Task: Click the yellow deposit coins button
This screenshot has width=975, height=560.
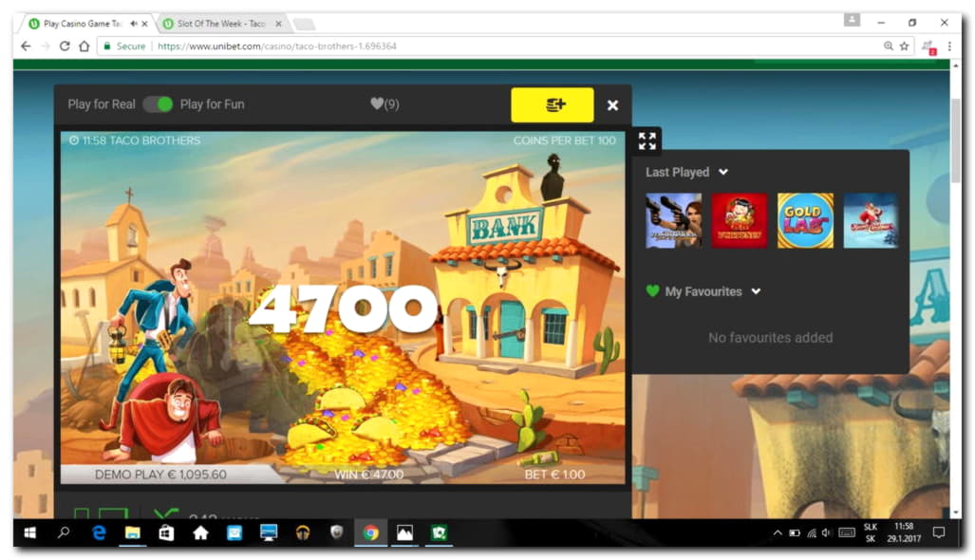Action: 553,104
